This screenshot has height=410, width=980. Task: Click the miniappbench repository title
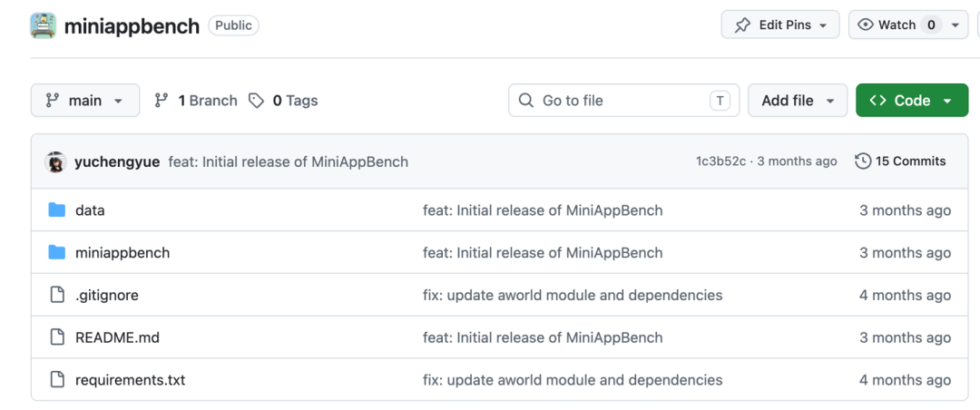point(132,26)
